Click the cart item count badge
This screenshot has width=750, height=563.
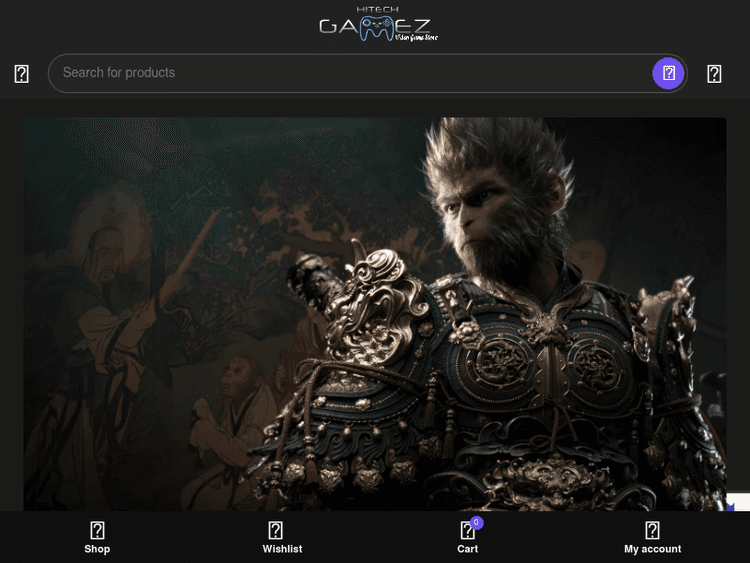click(x=476, y=522)
